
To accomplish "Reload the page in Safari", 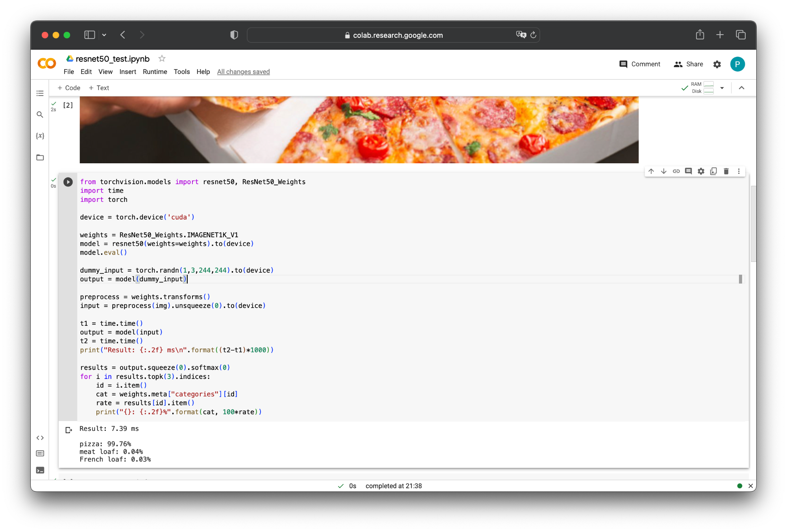I will [x=533, y=35].
